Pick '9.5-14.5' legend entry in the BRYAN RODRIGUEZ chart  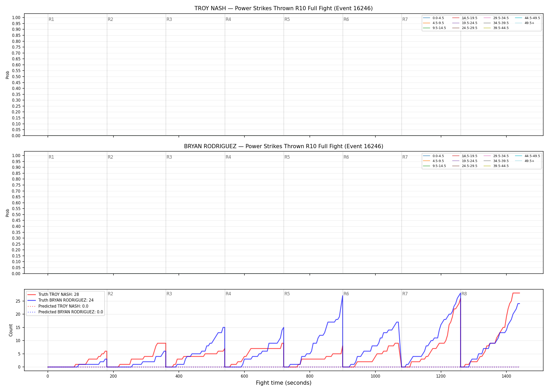click(x=435, y=166)
